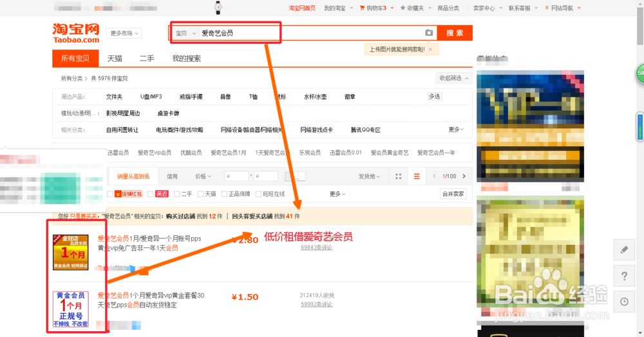Viewport: 644px width, 337px height.
Task: Open 59992条评论 reviews link
Action: (317, 305)
